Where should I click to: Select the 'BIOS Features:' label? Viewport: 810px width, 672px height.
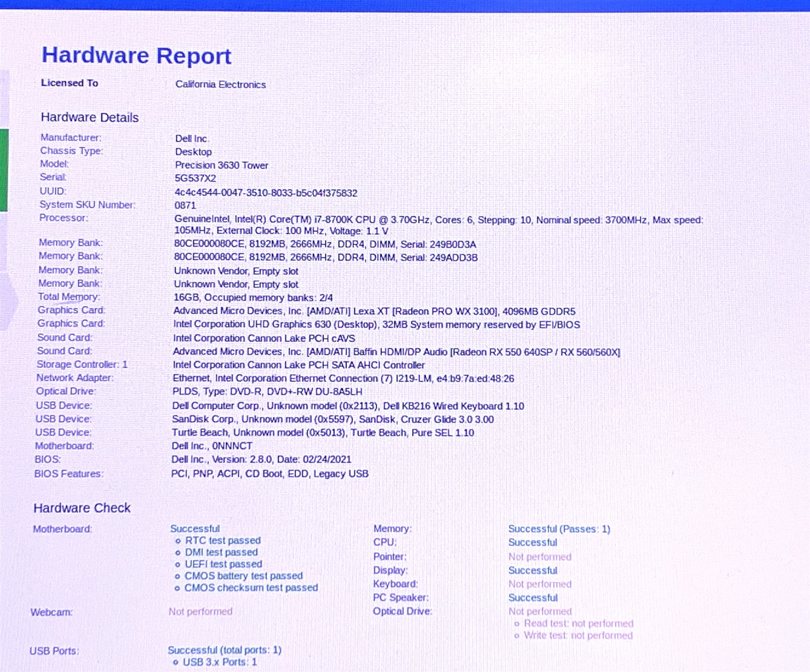point(69,474)
